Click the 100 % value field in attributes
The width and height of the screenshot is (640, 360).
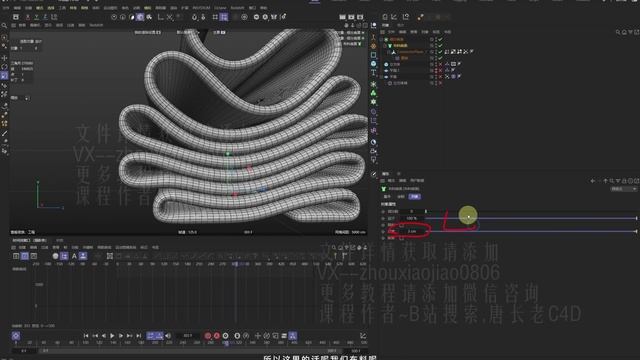(411, 218)
